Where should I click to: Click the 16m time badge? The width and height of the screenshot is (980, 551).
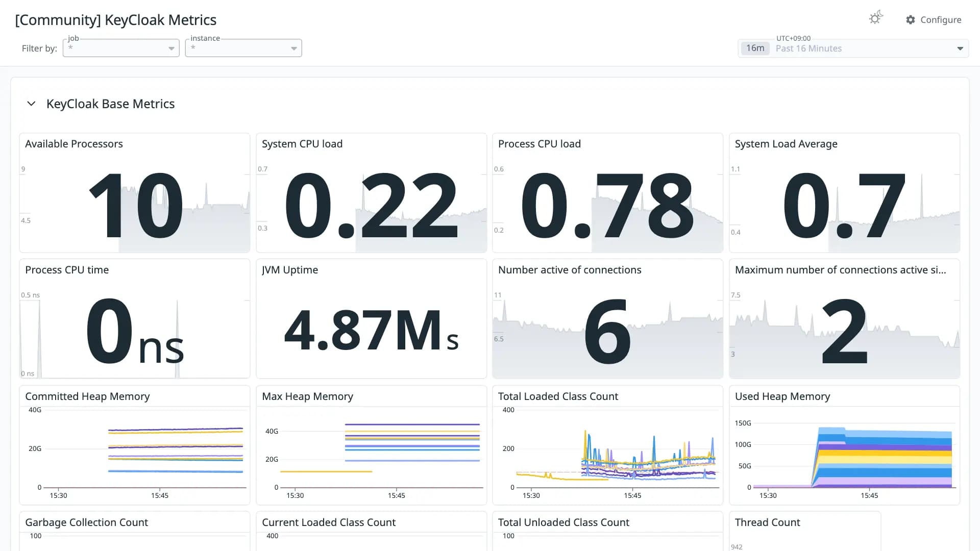point(755,48)
